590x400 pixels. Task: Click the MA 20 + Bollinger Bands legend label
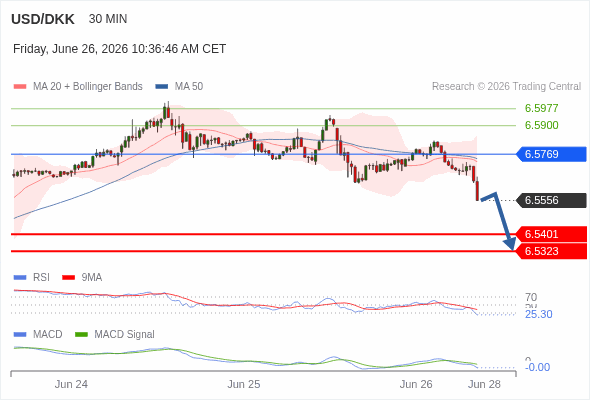(x=88, y=86)
